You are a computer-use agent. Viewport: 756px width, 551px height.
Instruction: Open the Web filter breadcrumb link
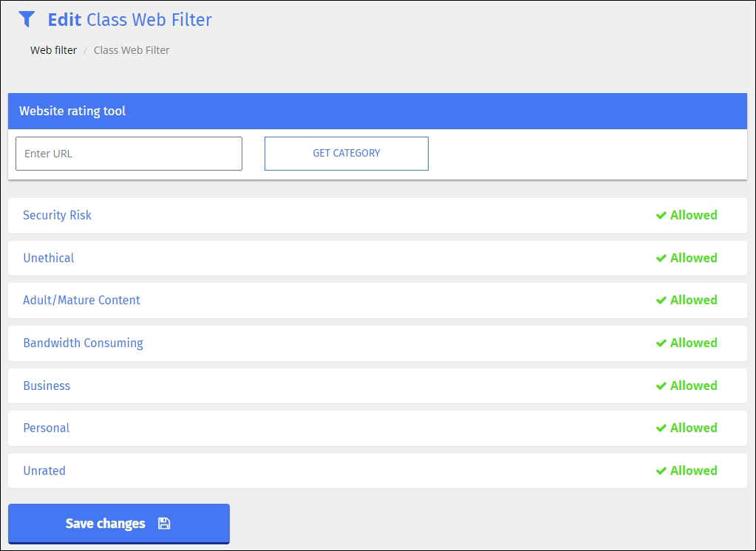[x=53, y=50]
